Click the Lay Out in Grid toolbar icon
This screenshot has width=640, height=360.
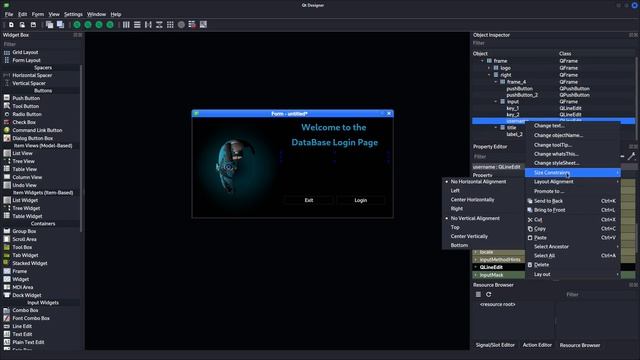click(170, 25)
